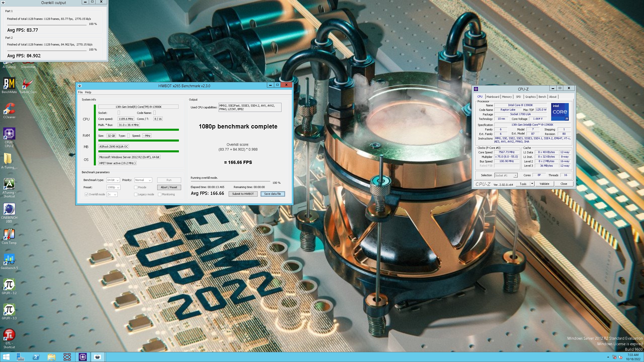Screen dimensions: 644x362
Task: Launch GPUPI - 3.2 desktop shortcut
Action: point(9,287)
